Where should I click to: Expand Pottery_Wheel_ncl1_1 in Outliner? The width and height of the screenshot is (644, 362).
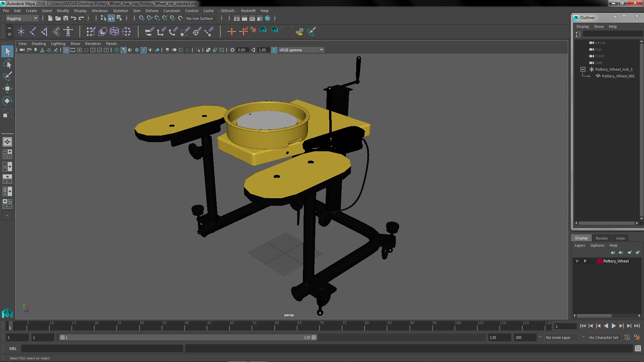coord(583,69)
